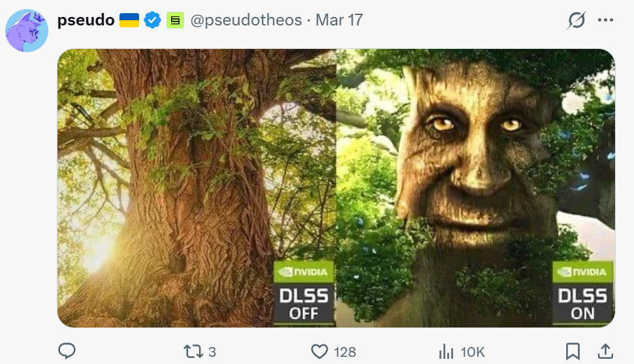Click the blue verified checkmark badge
The height and width of the screenshot is (364, 634).
[x=152, y=20]
